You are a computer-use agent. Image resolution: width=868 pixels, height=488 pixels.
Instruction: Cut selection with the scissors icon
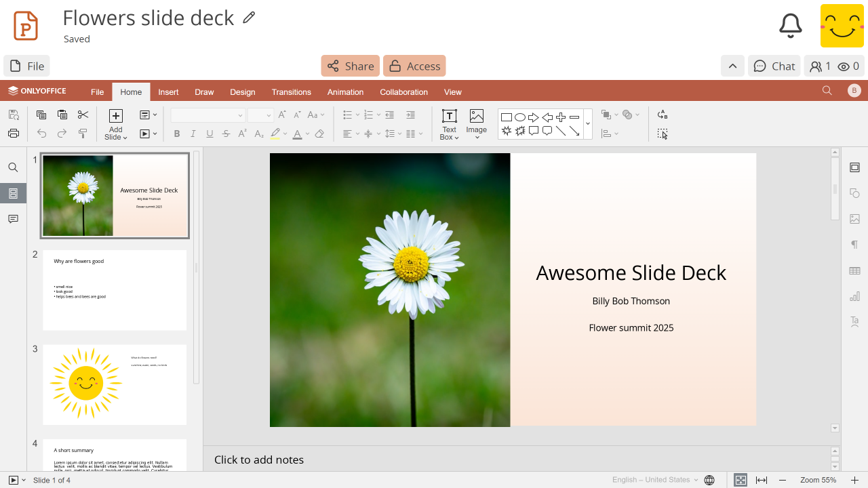tap(83, 115)
